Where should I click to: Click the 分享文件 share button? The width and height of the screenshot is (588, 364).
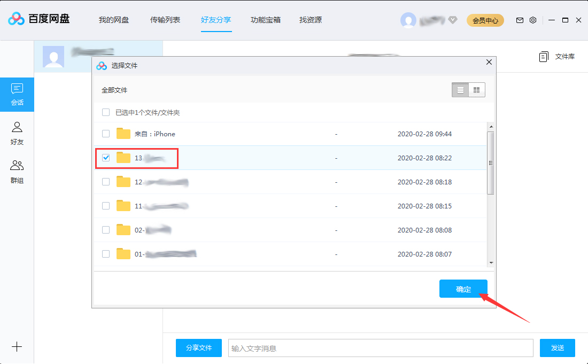click(x=198, y=347)
